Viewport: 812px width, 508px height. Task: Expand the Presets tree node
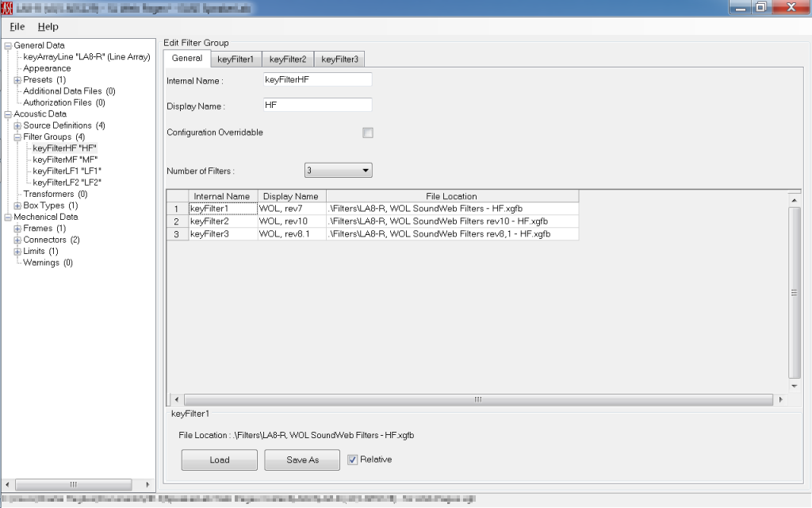pos(17,80)
